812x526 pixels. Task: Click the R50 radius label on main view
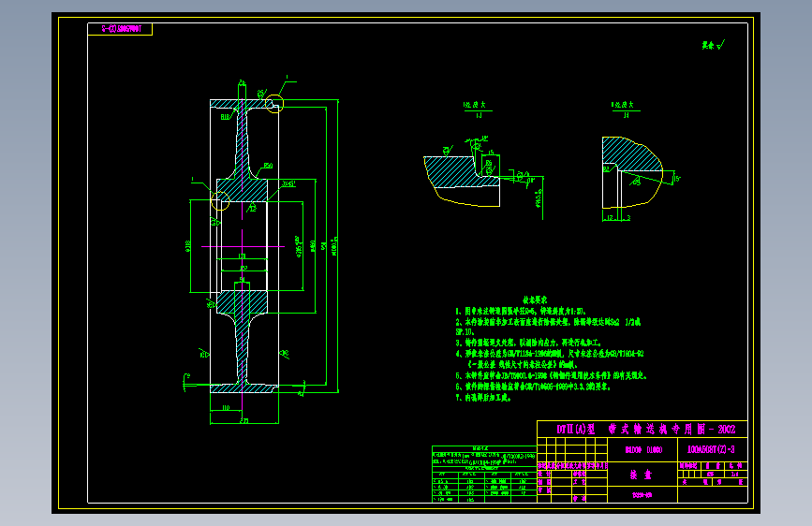pyautogui.click(x=267, y=166)
